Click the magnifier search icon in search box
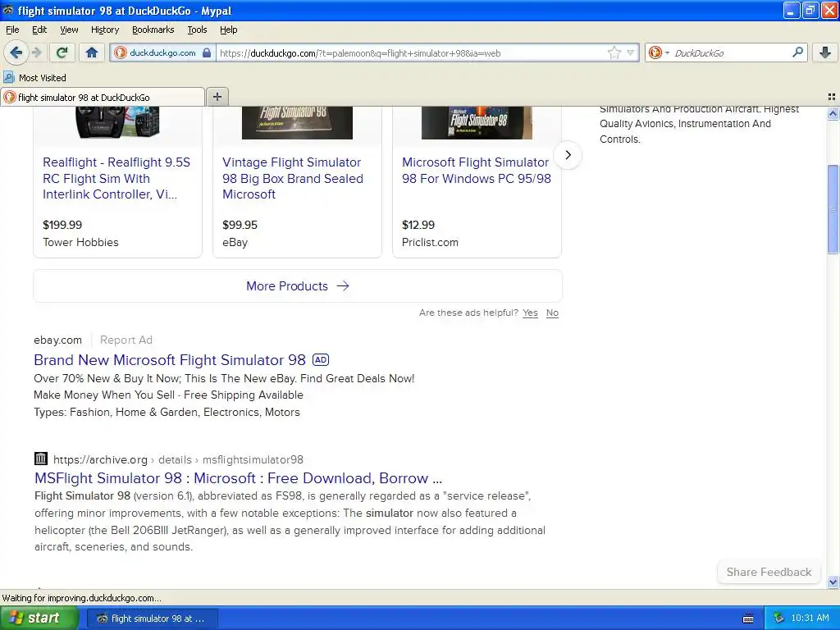 click(x=797, y=52)
